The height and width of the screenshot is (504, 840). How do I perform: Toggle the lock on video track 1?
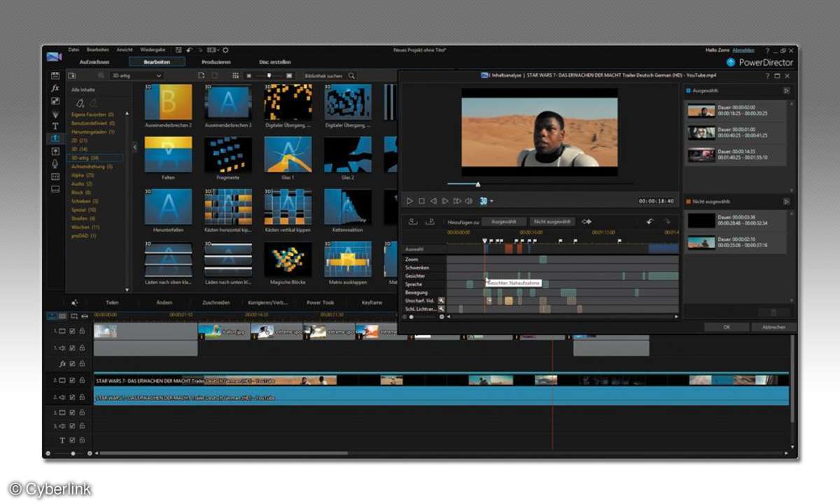click(81, 331)
